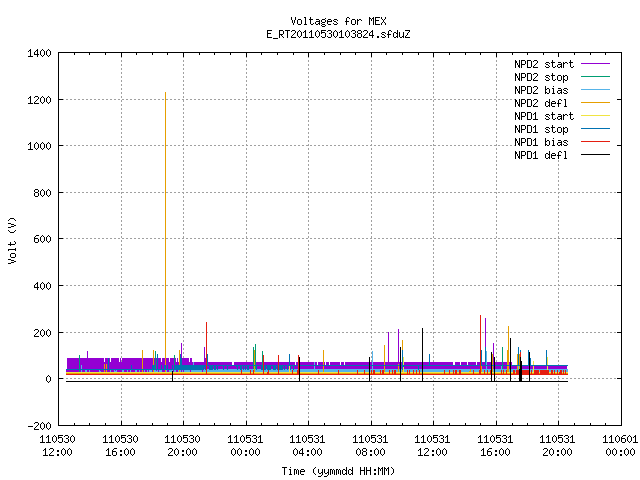This screenshot has height=480, width=640.
Task: Click the 110531 20:00 x-axis tick label
Action: [x=558, y=446]
